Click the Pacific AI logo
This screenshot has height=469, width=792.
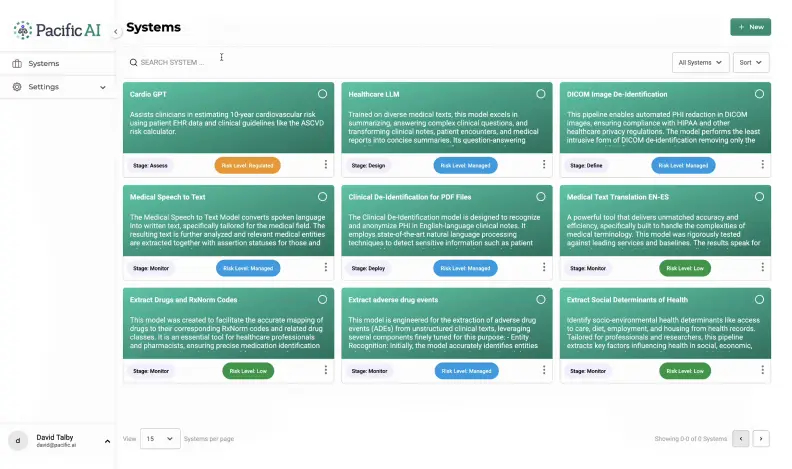(57, 30)
